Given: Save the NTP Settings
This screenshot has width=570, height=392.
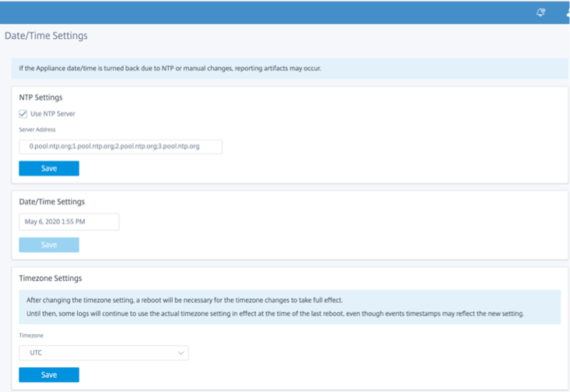Looking at the screenshot, I should pyautogui.click(x=49, y=169).
